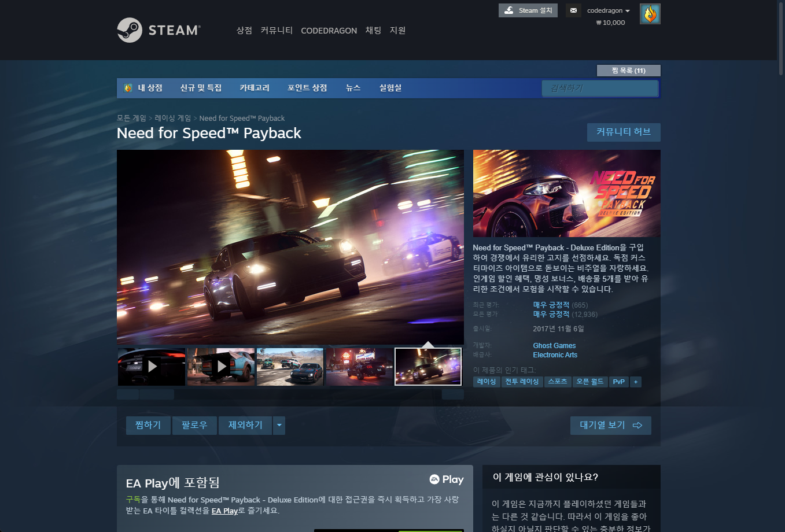Select the 스포츠 tag
The width and height of the screenshot is (785, 532).
558,382
